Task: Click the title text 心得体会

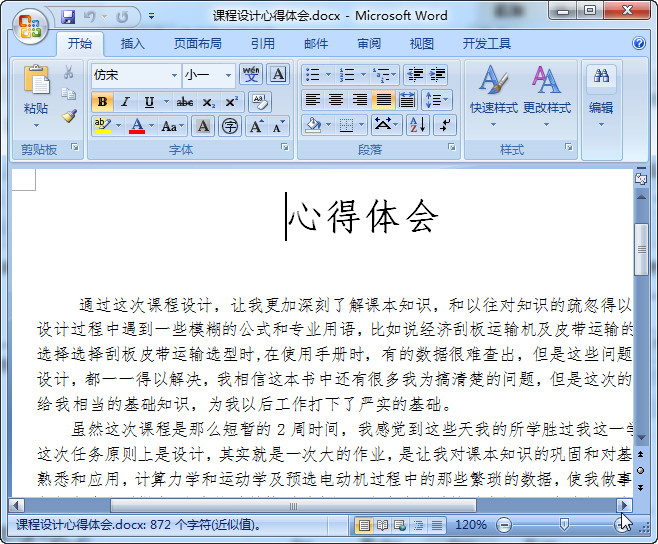Action: (x=363, y=217)
